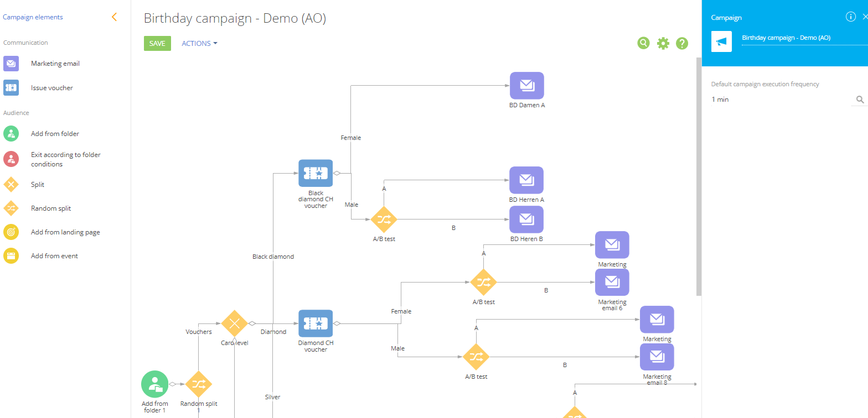
Task: Select the Issue voucher element icon
Action: pyautogui.click(x=11, y=88)
